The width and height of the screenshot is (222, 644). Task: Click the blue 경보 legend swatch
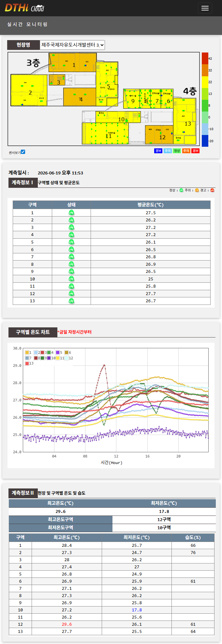click(x=158, y=151)
